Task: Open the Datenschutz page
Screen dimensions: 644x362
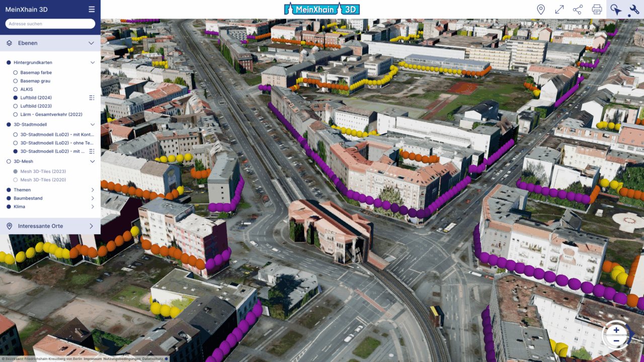Action: tap(152, 358)
